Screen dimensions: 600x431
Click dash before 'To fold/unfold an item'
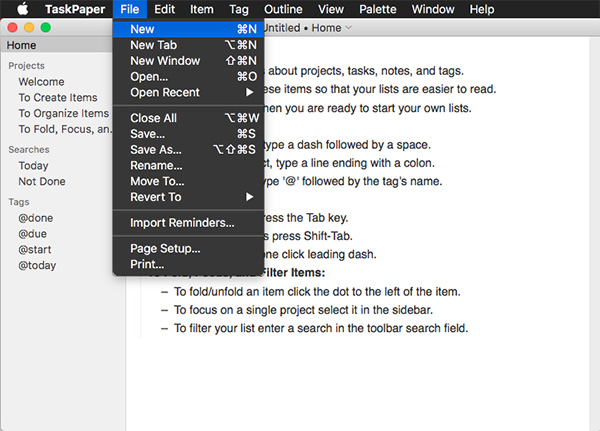[x=165, y=292]
